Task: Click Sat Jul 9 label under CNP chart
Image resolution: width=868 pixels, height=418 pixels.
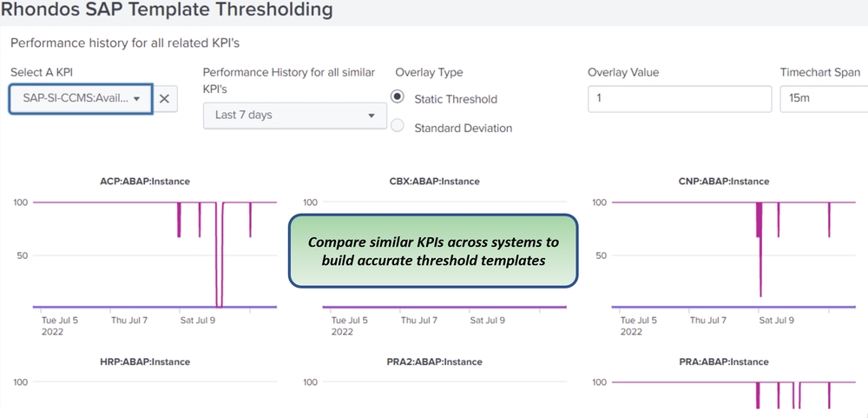Action: pyautogui.click(x=777, y=320)
